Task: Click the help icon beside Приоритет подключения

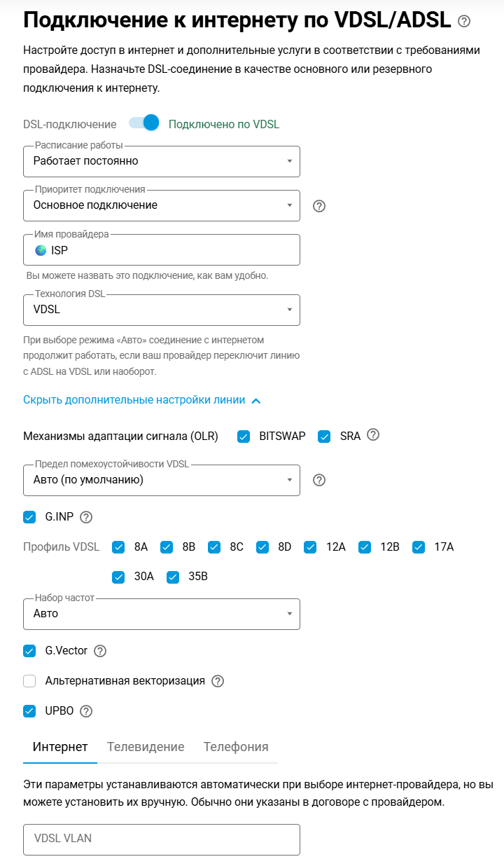Action: tap(318, 205)
